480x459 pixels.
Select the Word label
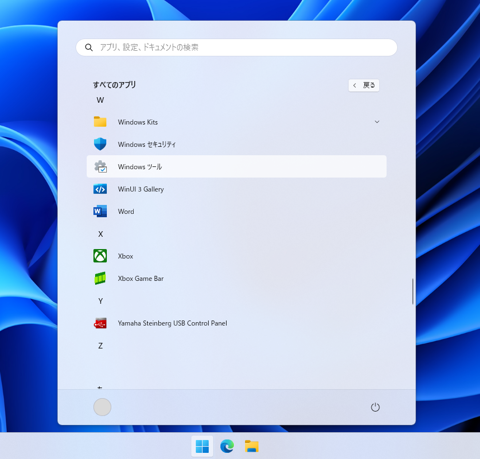[x=126, y=212]
